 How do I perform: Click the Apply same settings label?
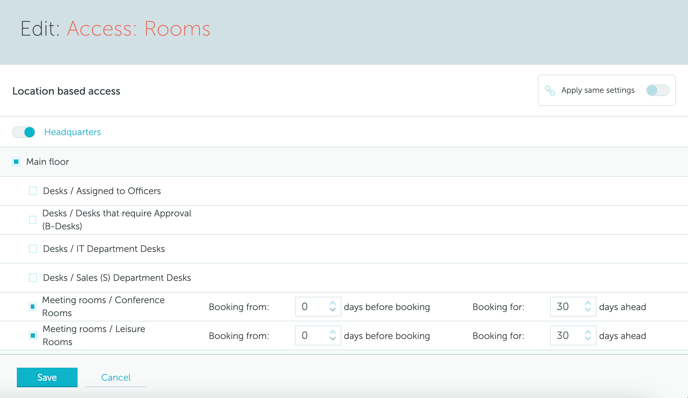(x=598, y=90)
